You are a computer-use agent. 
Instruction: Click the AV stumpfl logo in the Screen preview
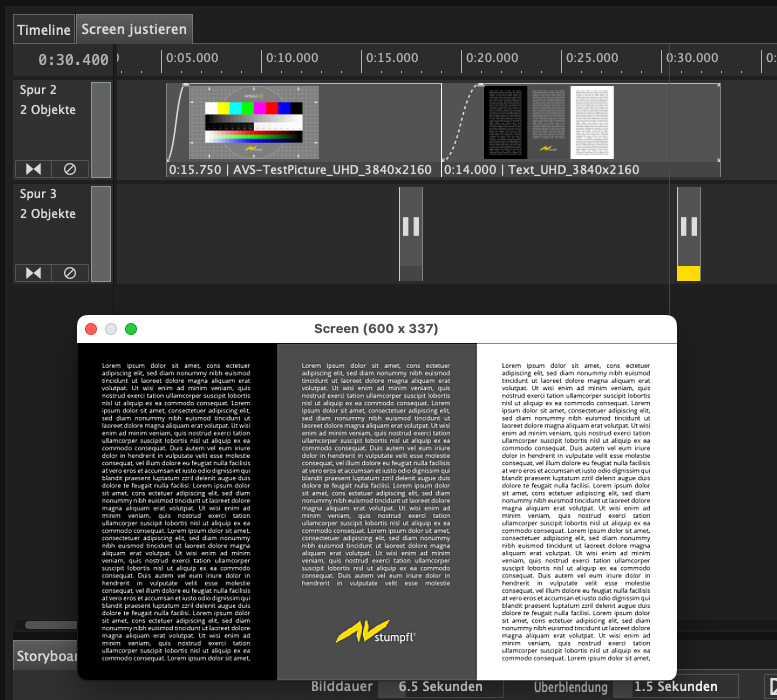[x=376, y=632]
